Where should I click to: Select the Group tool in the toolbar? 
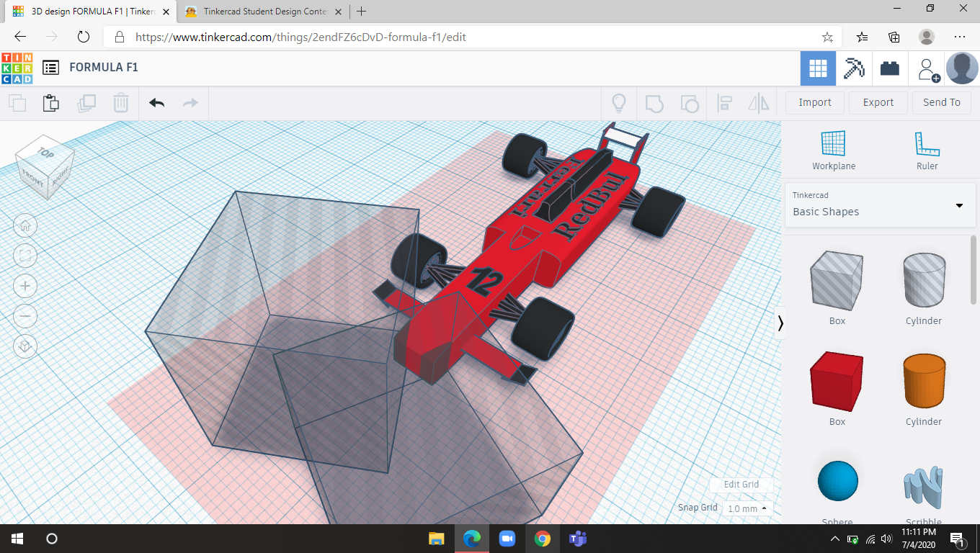point(654,103)
